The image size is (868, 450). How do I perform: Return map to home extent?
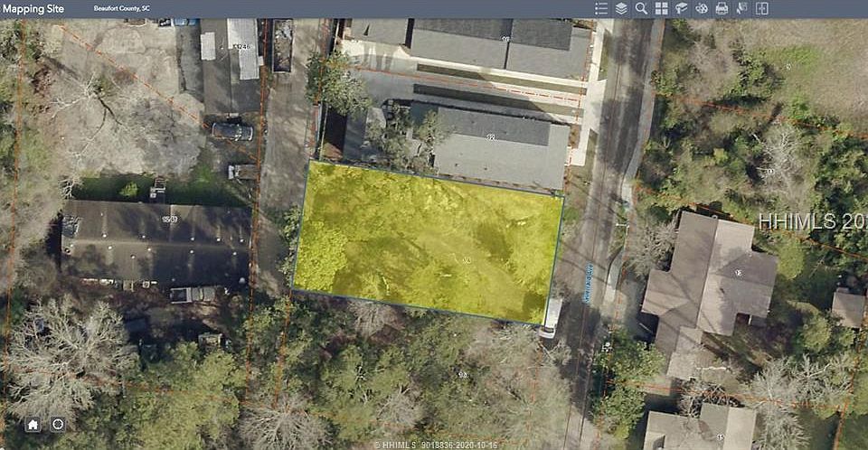(x=33, y=424)
